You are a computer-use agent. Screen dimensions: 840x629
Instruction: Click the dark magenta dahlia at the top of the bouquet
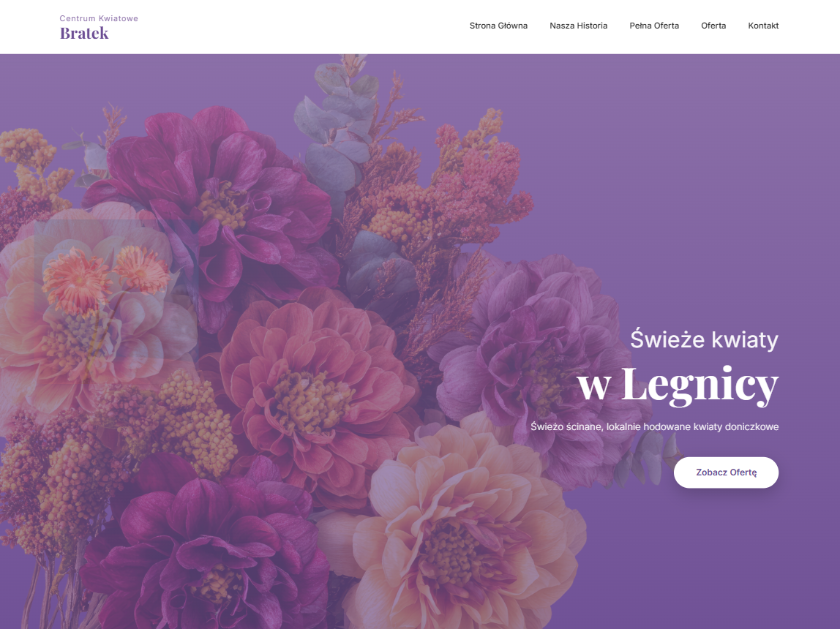tap(220, 203)
